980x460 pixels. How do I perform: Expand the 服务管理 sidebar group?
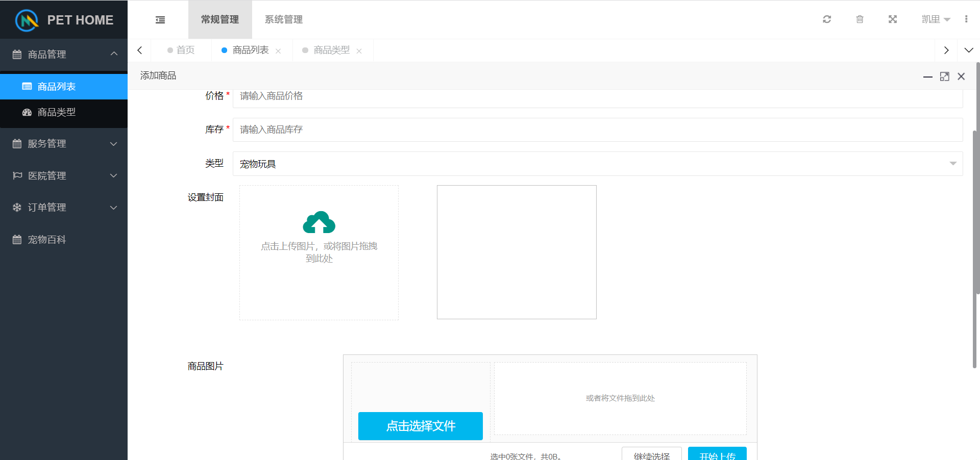tap(64, 144)
